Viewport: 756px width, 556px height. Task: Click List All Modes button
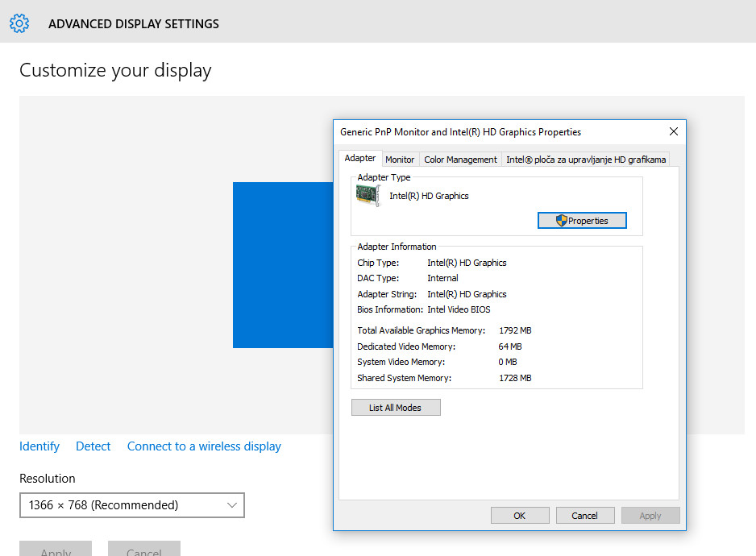(x=396, y=408)
